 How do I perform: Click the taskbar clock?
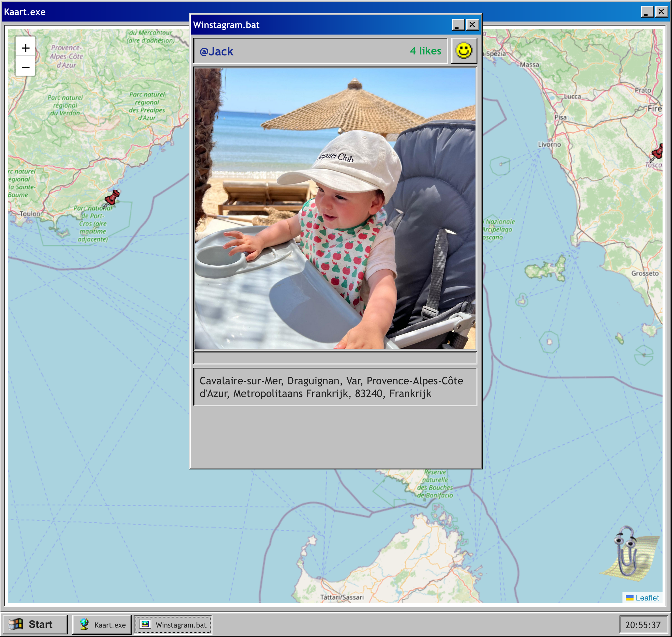click(x=642, y=625)
